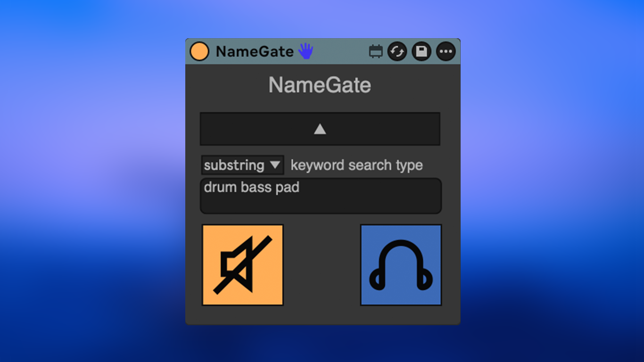This screenshot has width=644, height=362.
Task: Click the hot-swap preset circular arrows icon
Action: pyautogui.click(x=397, y=51)
